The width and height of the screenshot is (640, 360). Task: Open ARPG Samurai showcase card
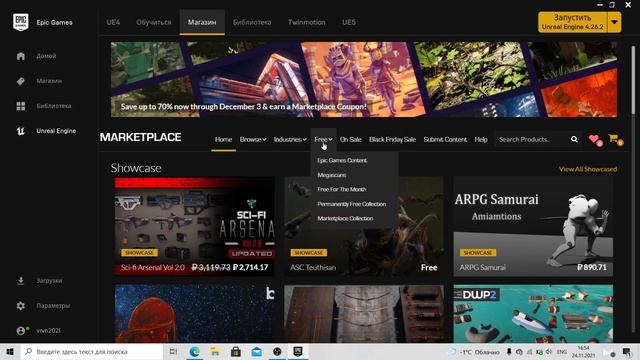(533, 226)
